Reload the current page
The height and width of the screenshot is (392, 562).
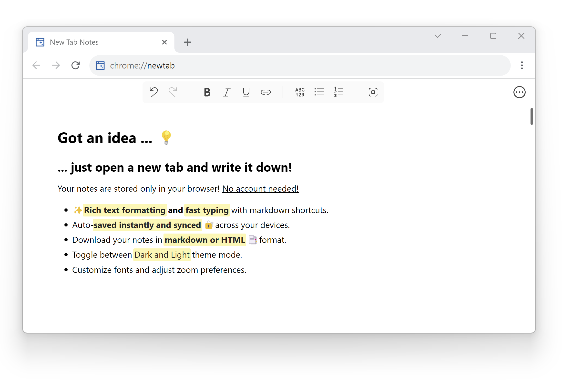(x=75, y=65)
